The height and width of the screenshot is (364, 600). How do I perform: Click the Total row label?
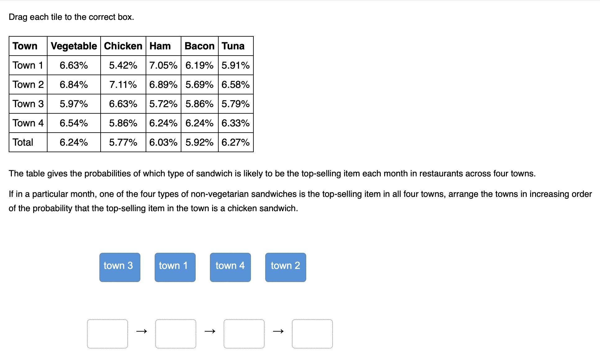pos(23,142)
